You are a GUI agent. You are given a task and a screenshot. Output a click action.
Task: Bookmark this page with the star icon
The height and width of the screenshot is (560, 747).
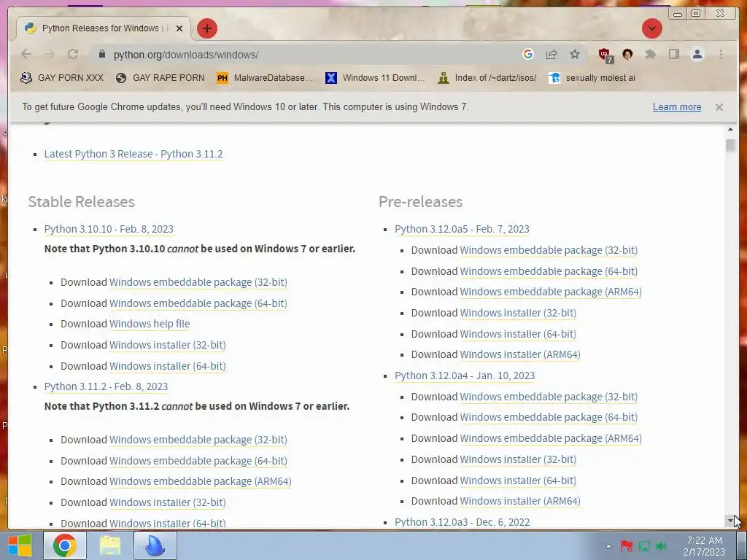coord(575,54)
